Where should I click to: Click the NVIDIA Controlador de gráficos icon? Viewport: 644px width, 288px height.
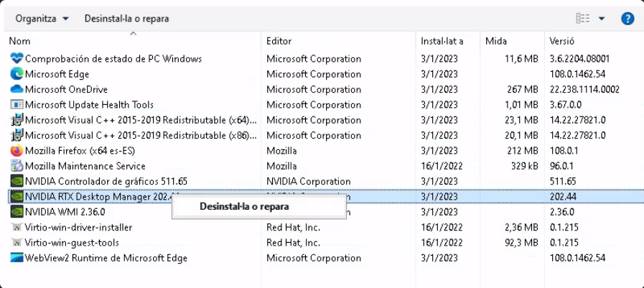pos(17,181)
